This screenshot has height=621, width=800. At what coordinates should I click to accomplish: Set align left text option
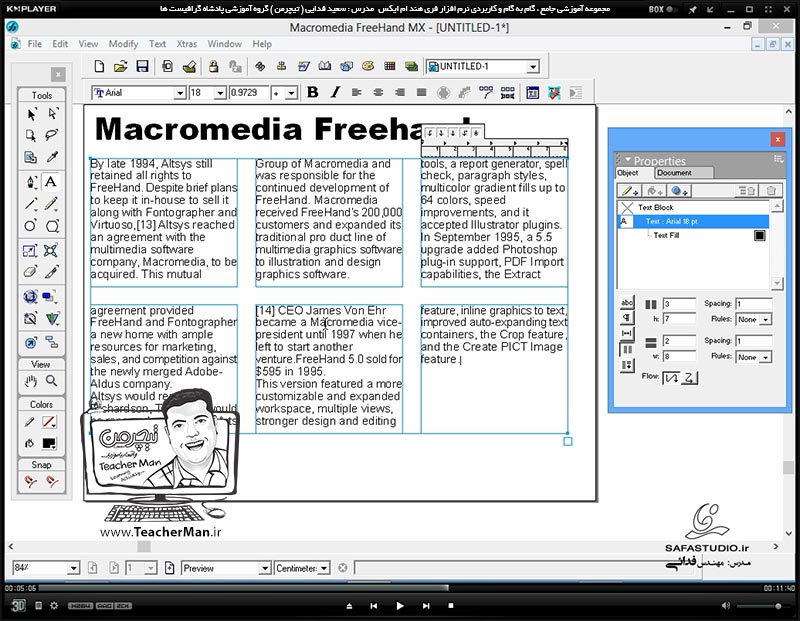coord(357,92)
